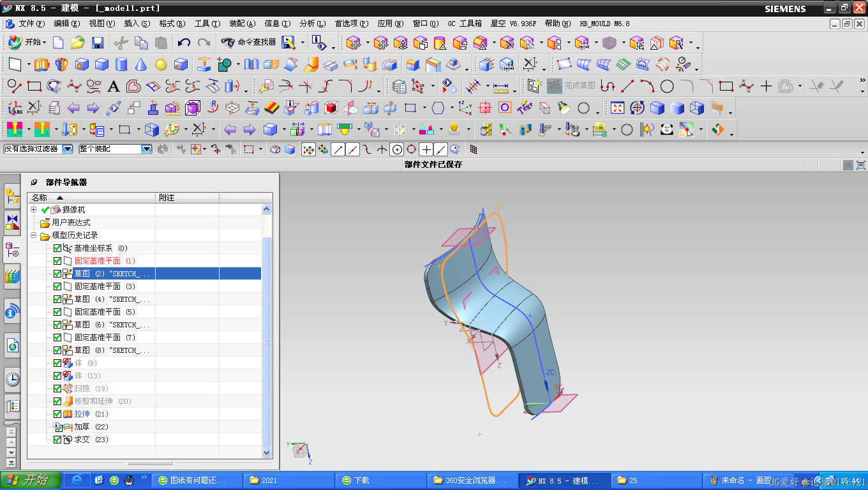The image size is (868, 490).
Task: Open the 整个装配 scope dropdown
Action: point(147,149)
